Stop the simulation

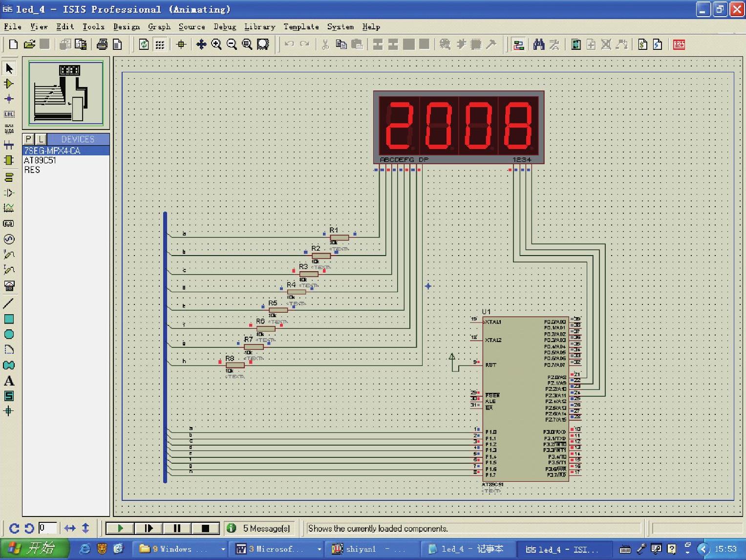click(x=205, y=528)
